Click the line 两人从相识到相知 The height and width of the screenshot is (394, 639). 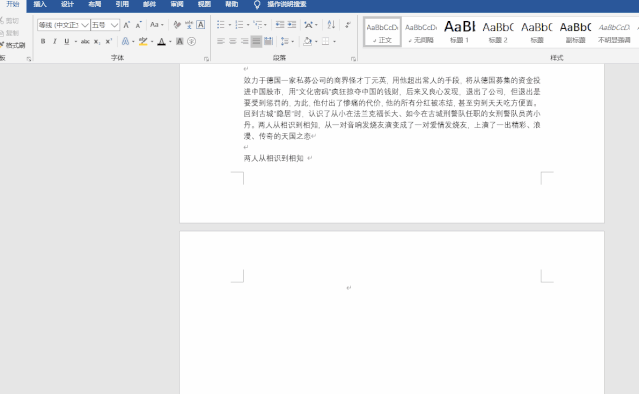(273, 158)
